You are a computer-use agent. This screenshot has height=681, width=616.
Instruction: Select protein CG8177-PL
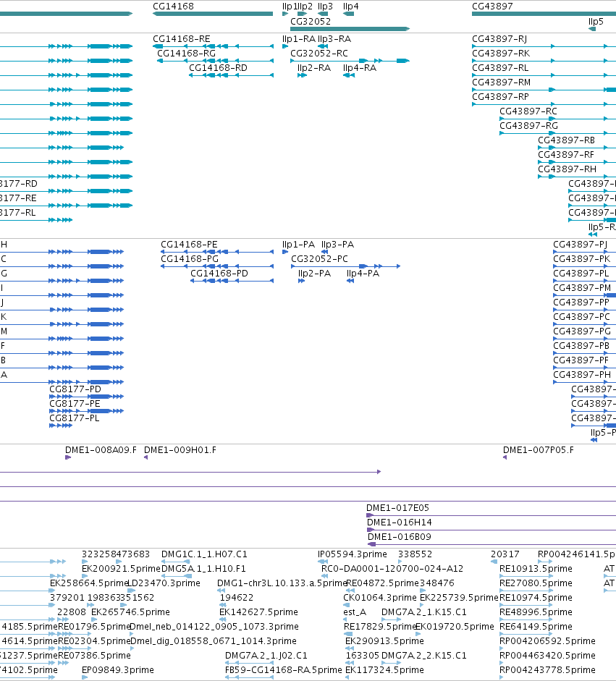[61, 426]
